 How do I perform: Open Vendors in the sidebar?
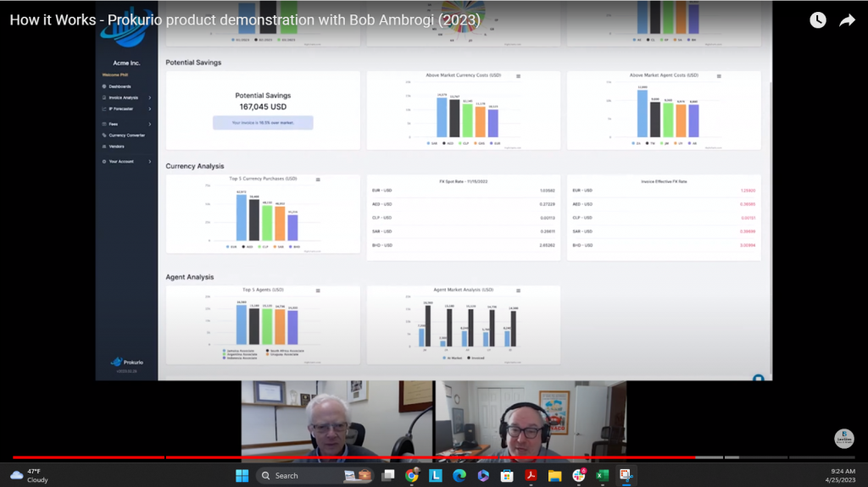pyautogui.click(x=114, y=147)
